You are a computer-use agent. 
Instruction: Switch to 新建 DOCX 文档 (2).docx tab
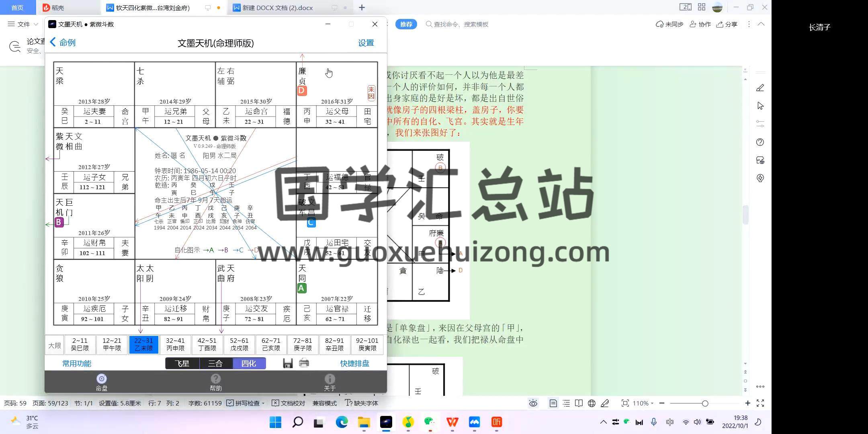tap(278, 8)
